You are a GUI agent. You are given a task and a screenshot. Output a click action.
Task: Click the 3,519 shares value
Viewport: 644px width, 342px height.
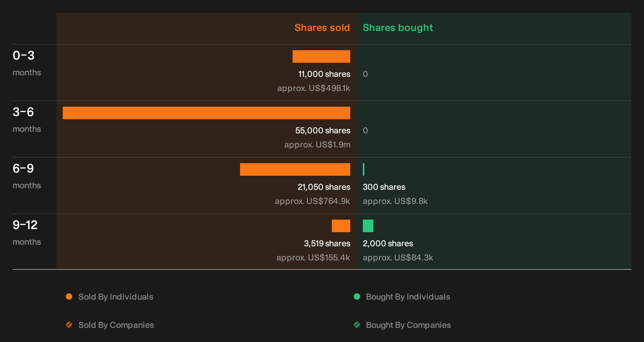[327, 244]
